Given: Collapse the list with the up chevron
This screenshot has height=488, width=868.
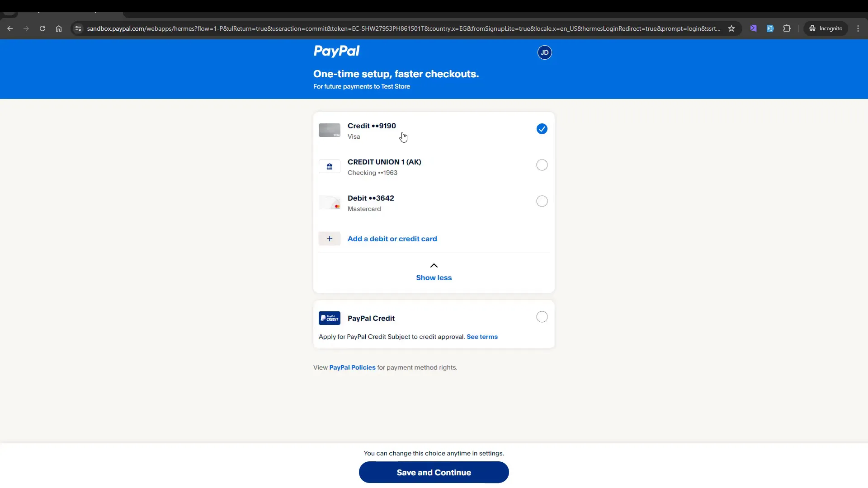Looking at the screenshot, I should pos(434,266).
